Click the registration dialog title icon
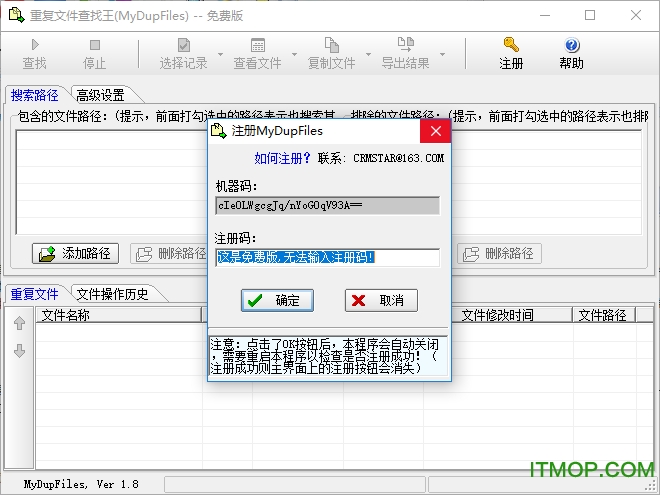This screenshot has height=495, width=660. [218, 131]
